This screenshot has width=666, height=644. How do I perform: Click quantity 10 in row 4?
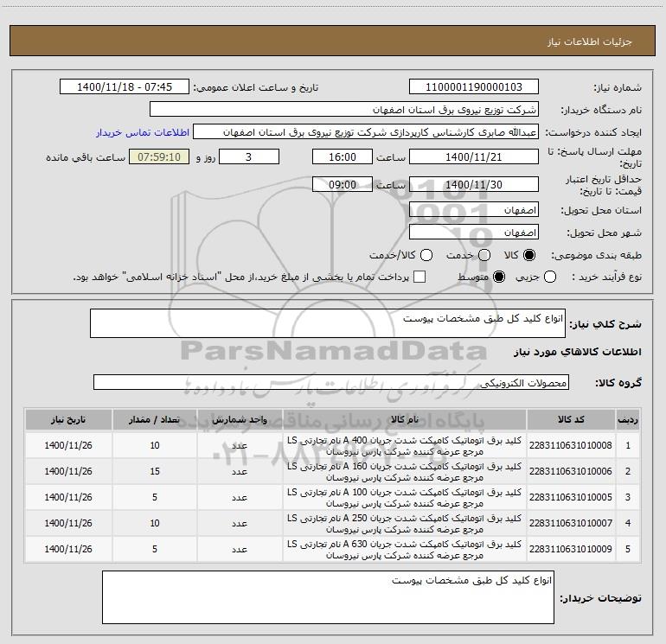155,523
